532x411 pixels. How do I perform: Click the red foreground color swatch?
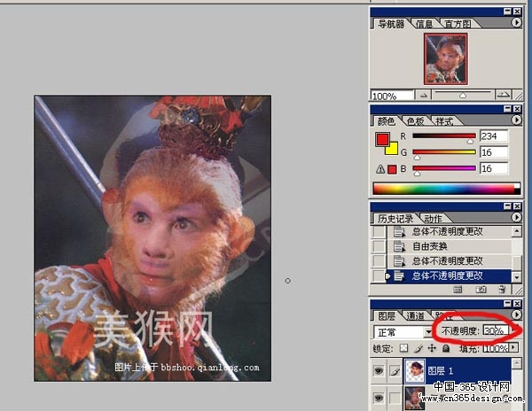click(382, 139)
